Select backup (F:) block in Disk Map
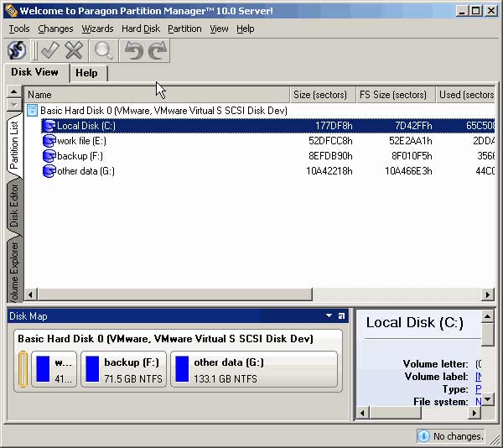Image resolution: width=503 pixels, height=448 pixels. pos(123,369)
